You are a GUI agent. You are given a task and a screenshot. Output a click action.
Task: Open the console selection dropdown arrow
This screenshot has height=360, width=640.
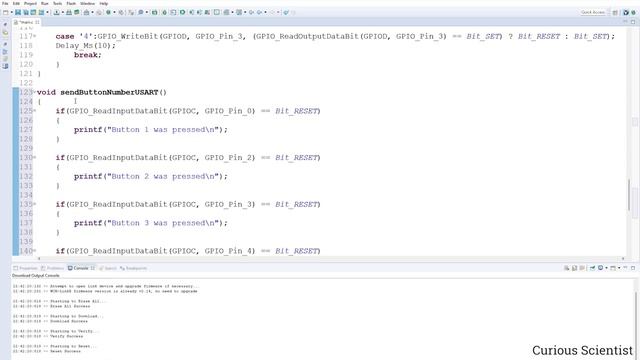pyautogui.click(x=606, y=268)
